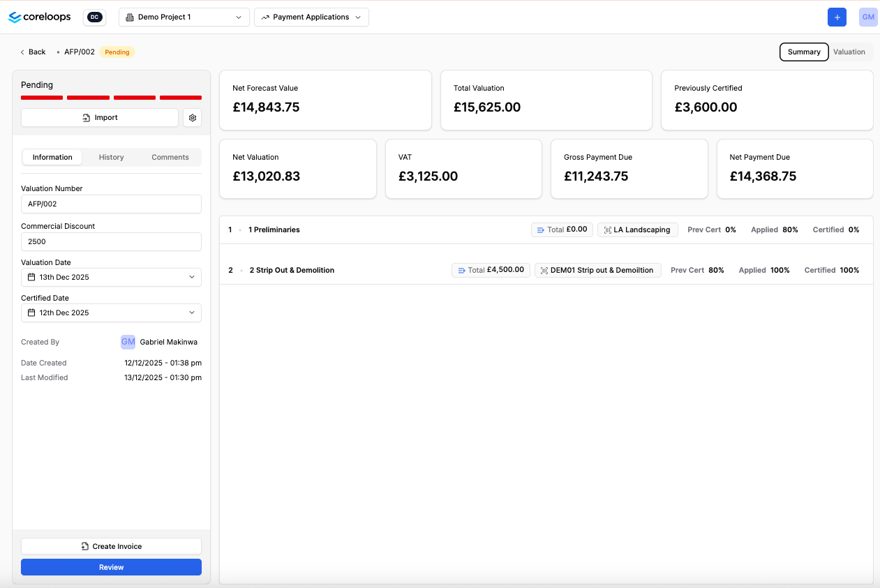Open the History tab
This screenshot has width=880, height=588.
pyautogui.click(x=111, y=158)
